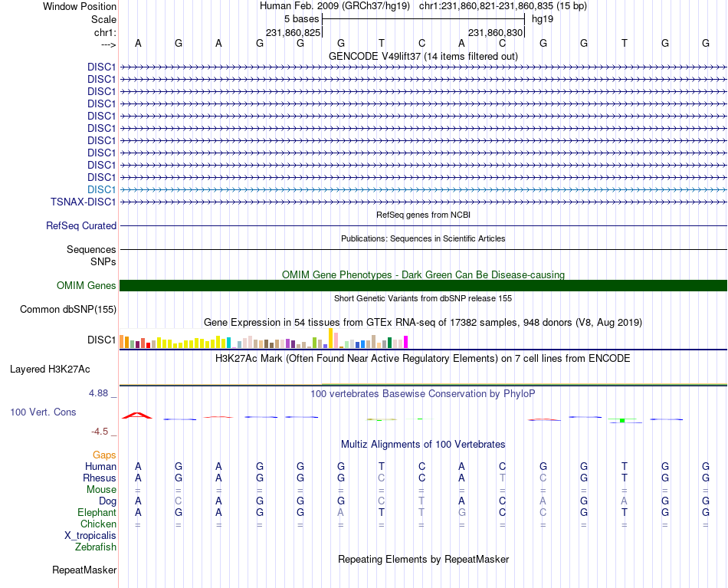Click the Multiz Alignments of 100 Vertebrates title
728x588 pixels.
point(423,445)
